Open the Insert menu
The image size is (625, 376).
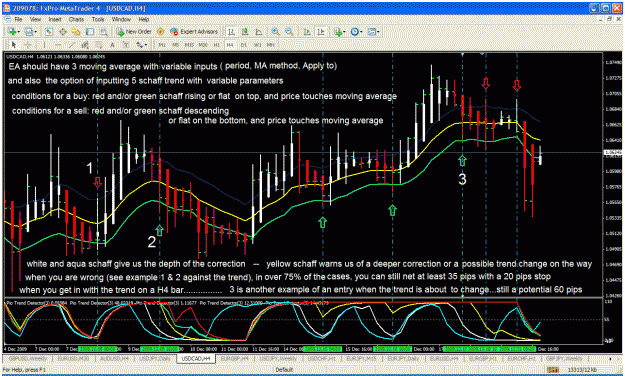point(55,19)
